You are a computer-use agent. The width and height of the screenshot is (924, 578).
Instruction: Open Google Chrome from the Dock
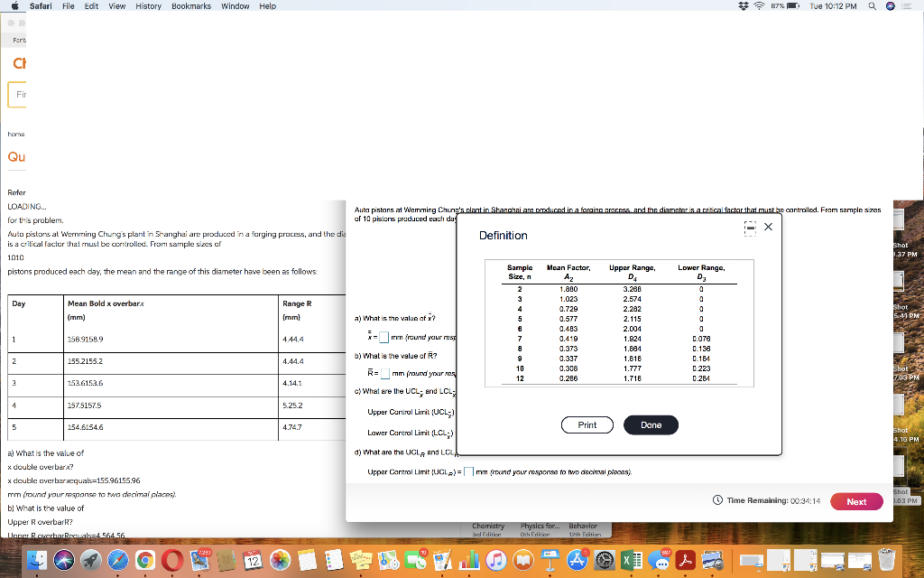click(144, 561)
